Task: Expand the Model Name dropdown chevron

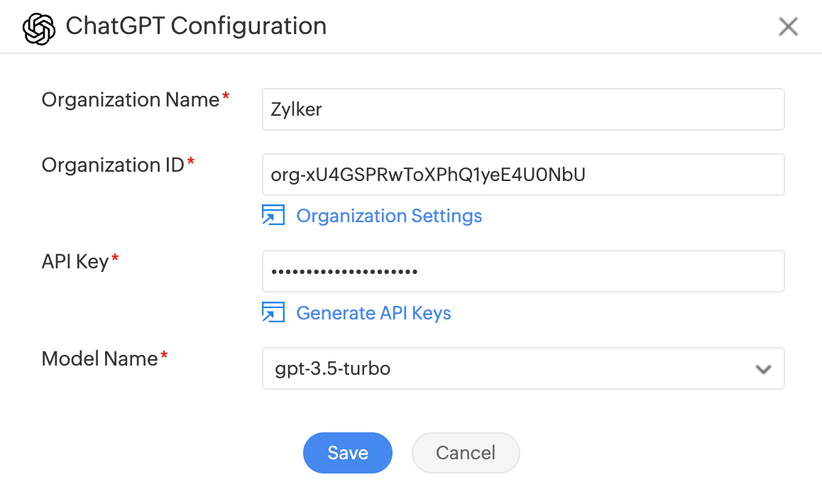Action: click(763, 369)
